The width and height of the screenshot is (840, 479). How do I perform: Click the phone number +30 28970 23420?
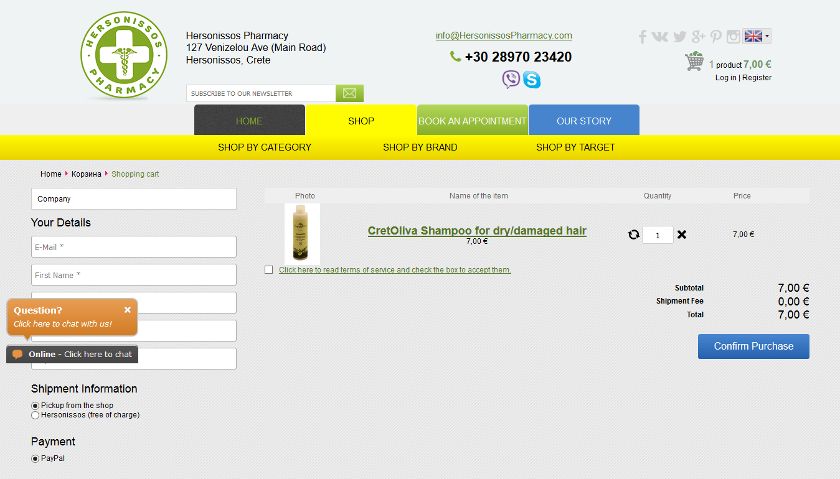click(518, 57)
